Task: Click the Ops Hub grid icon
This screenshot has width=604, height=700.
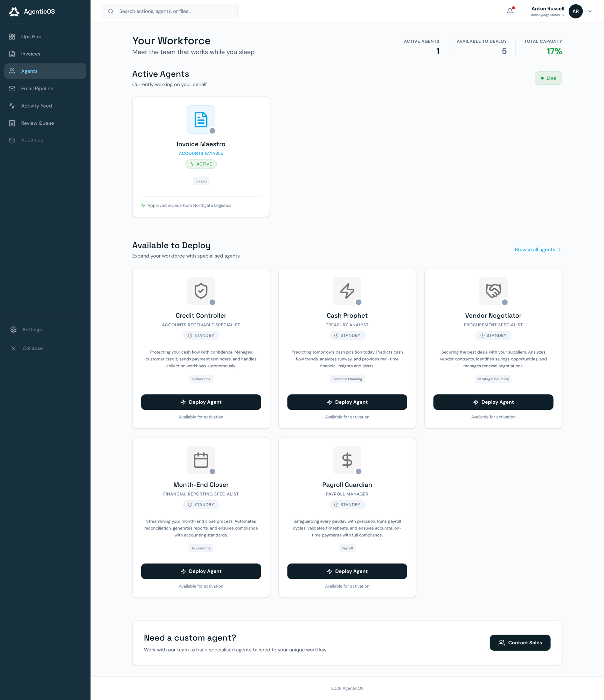Action: (12, 36)
